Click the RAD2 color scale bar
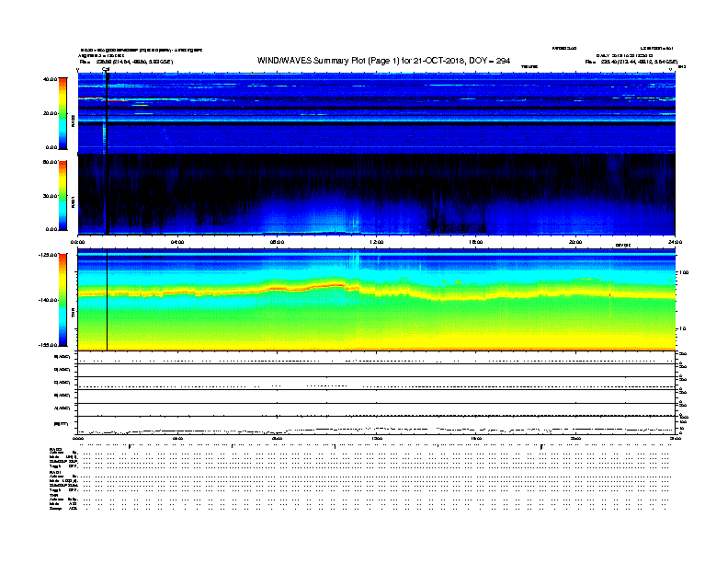Viewport: 728px width, 563px height. click(x=63, y=114)
